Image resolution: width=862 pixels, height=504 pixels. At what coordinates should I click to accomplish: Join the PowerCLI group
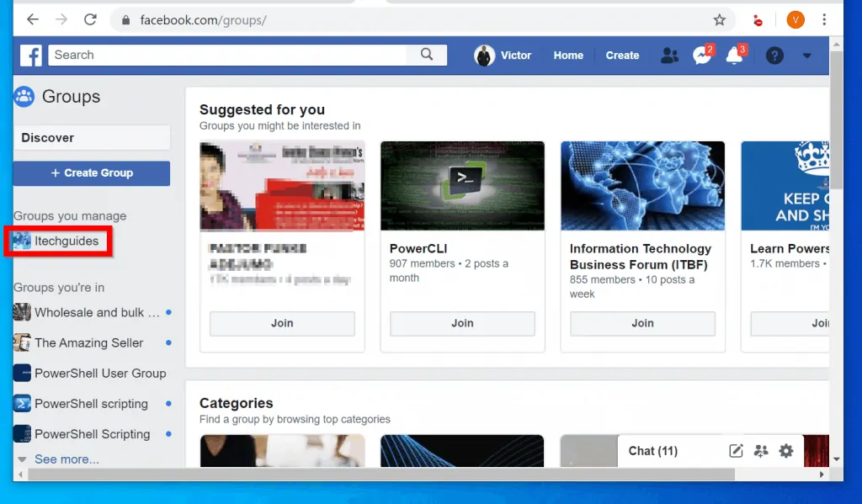coord(462,323)
